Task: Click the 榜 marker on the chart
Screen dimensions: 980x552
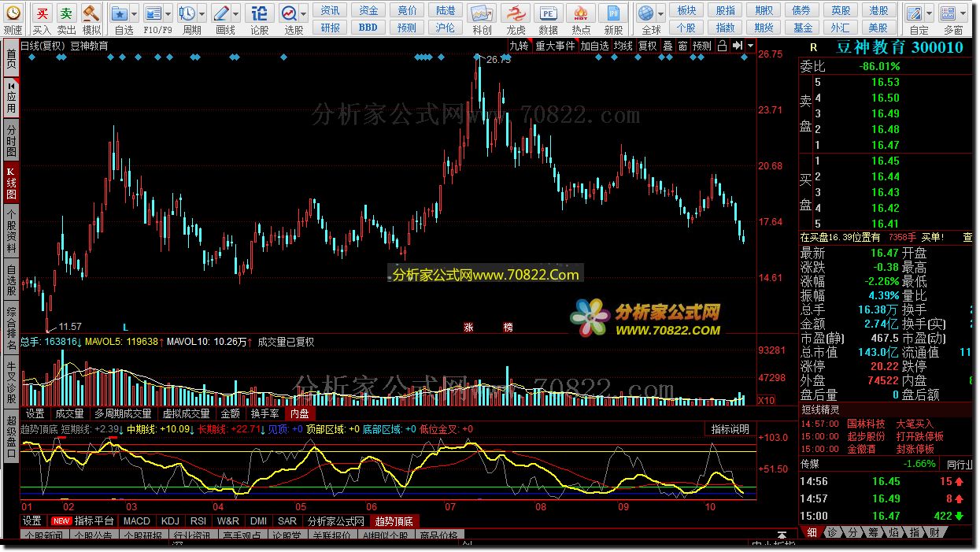Action: (508, 326)
